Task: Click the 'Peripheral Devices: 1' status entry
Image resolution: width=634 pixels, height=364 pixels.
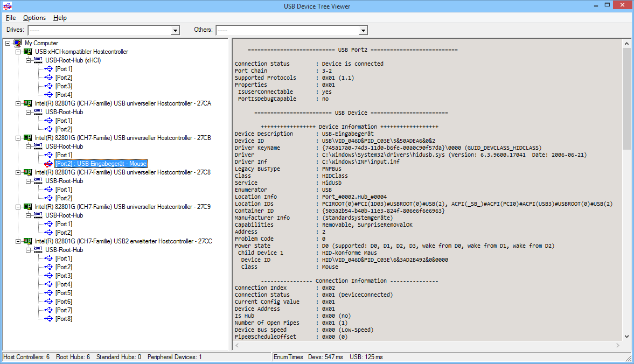Action: (175, 357)
